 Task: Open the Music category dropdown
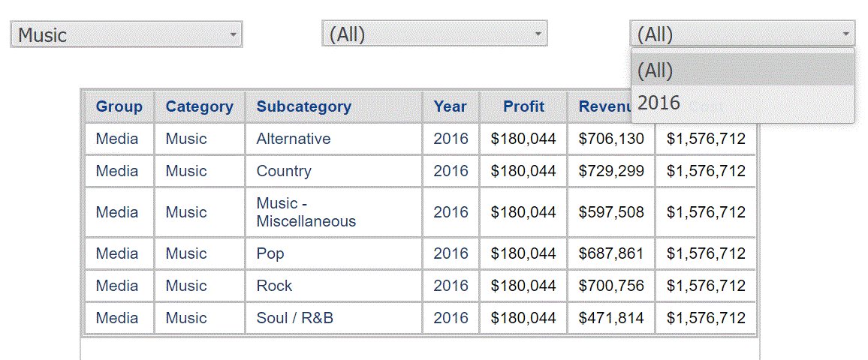(x=126, y=34)
